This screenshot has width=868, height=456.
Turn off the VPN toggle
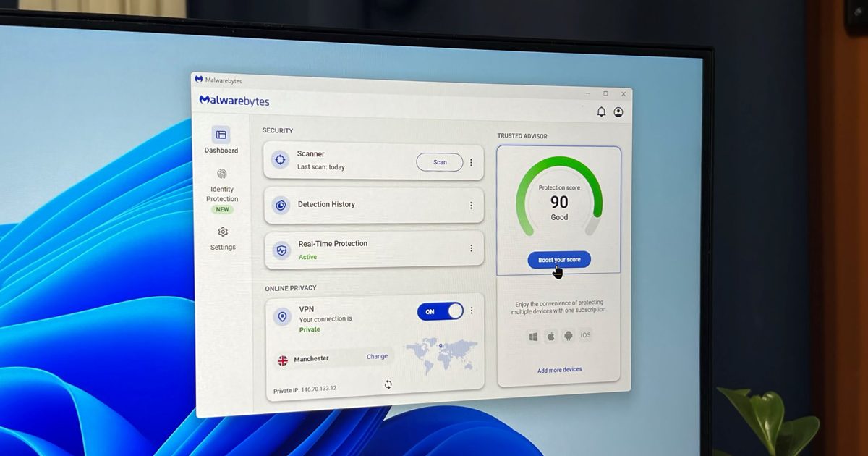(x=440, y=311)
